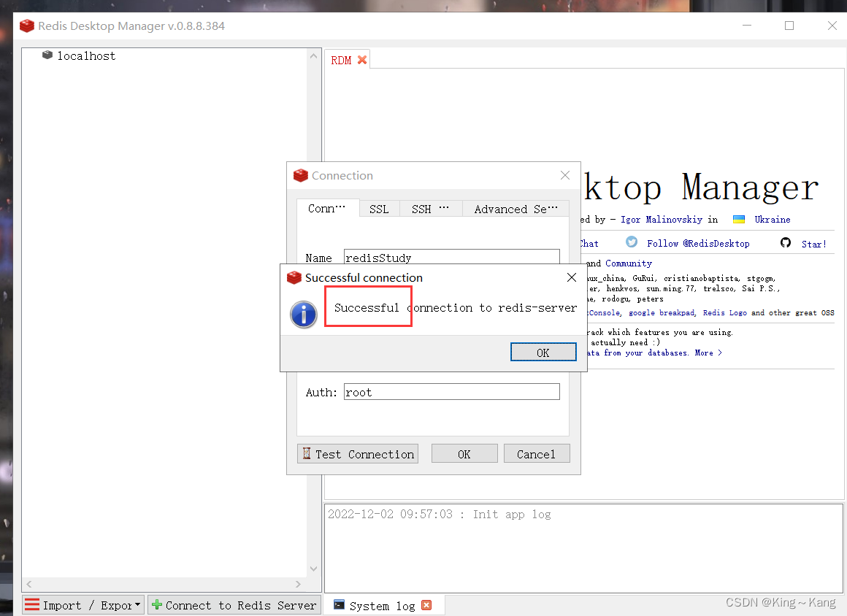Click the Import / Export menu icon
The image size is (847, 616).
pyautogui.click(x=32, y=604)
